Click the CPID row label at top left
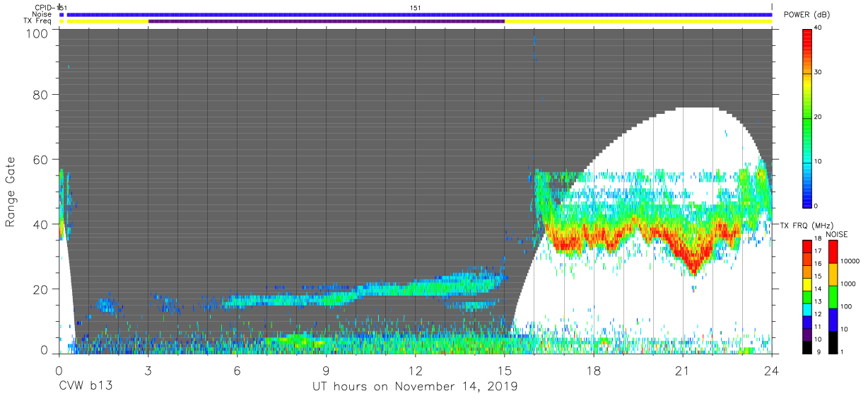 pyautogui.click(x=42, y=7)
